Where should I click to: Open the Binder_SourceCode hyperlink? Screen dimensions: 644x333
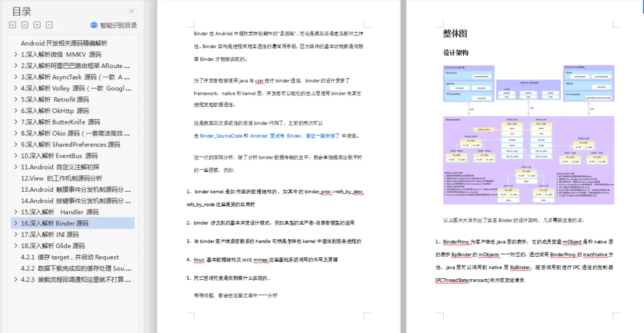pyautogui.click(x=221, y=136)
